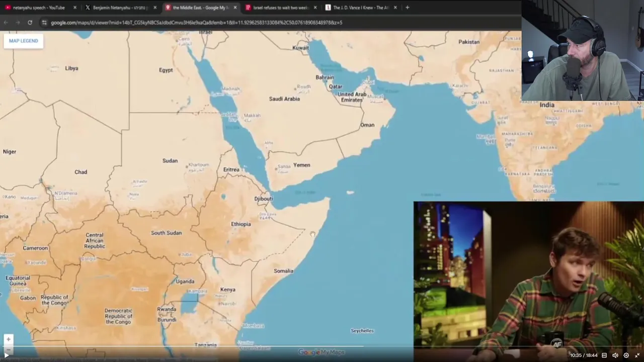Click the Gabon label on the map

(28, 298)
